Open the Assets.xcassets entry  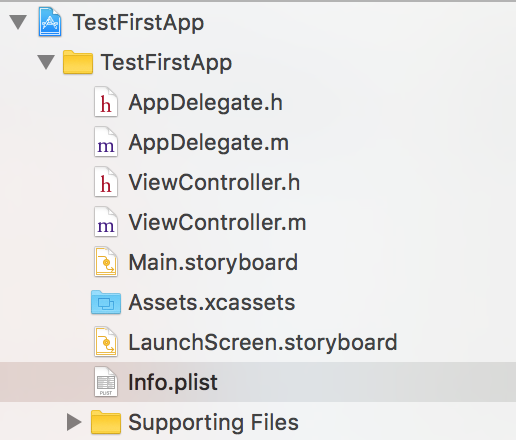212,302
